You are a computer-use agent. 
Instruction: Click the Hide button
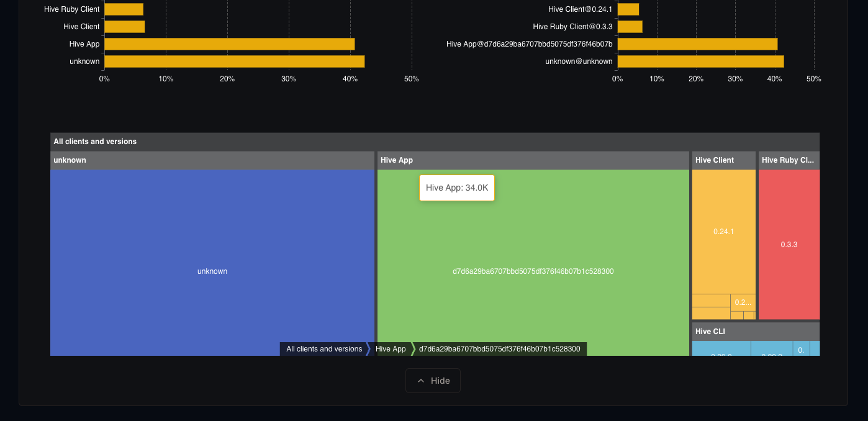pos(433,380)
